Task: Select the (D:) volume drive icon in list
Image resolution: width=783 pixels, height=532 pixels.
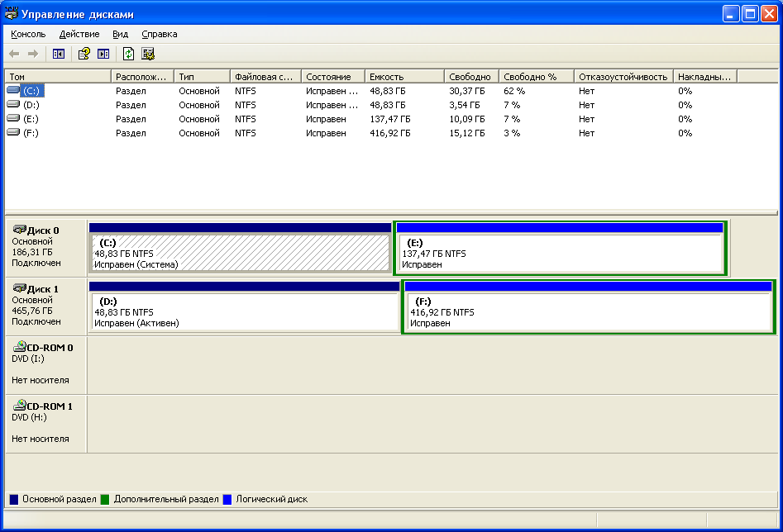Action: click(13, 105)
